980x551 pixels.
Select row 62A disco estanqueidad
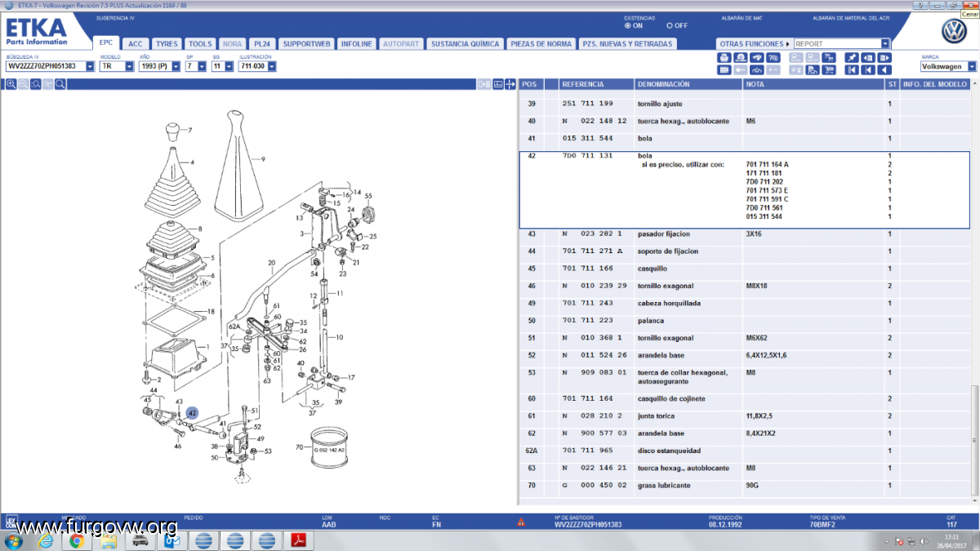pos(743,451)
